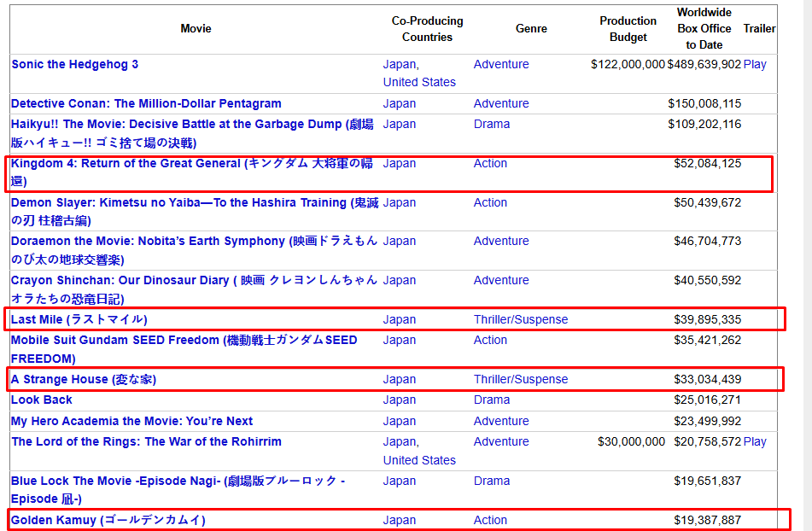
Task: Select the $150,008,115 box office value
Action: pyautogui.click(x=704, y=103)
